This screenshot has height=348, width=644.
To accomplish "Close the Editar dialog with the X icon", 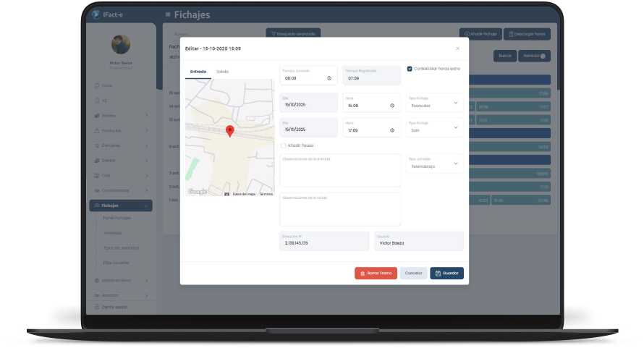I will [x=457, y=48].
